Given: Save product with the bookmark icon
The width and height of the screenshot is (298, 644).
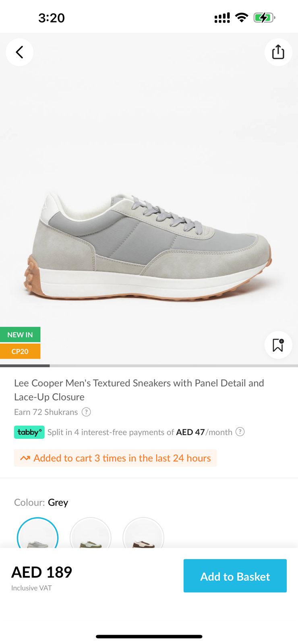Looking at the screenshot, I should coord(278,345).
